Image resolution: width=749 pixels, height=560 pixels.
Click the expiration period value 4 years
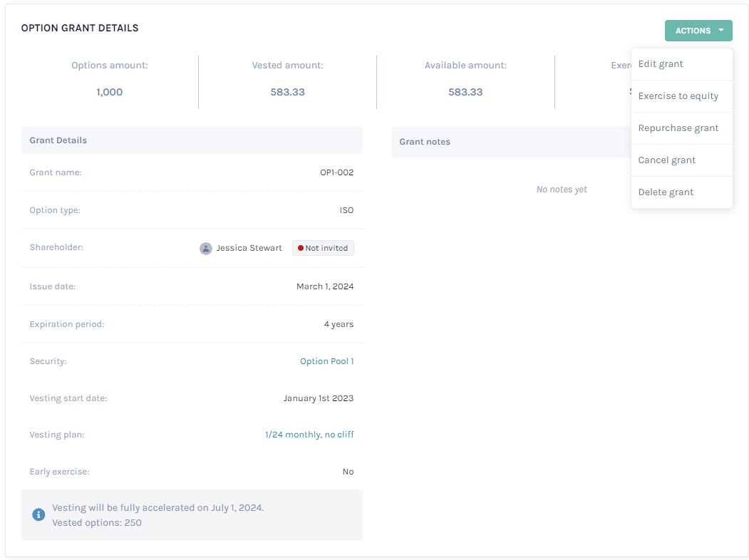pos(339,324)
